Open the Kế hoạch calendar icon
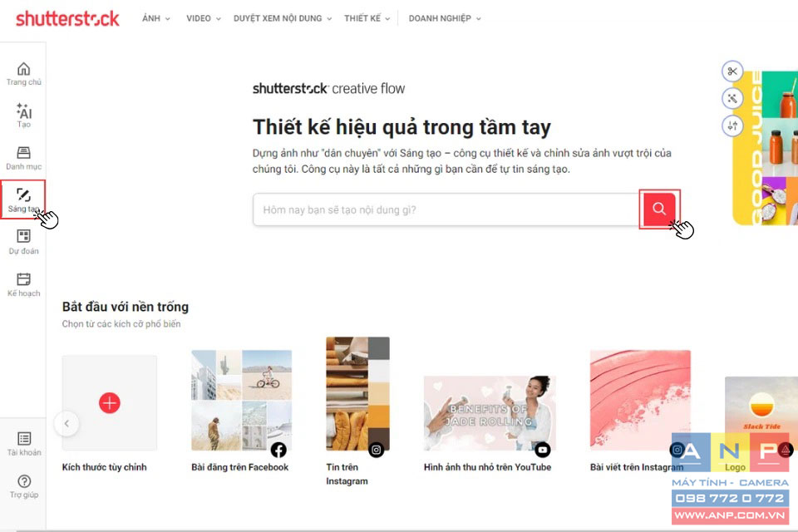The height and width of the screenshot is (532, 798). pyautogui.click(x=23, y=284)
